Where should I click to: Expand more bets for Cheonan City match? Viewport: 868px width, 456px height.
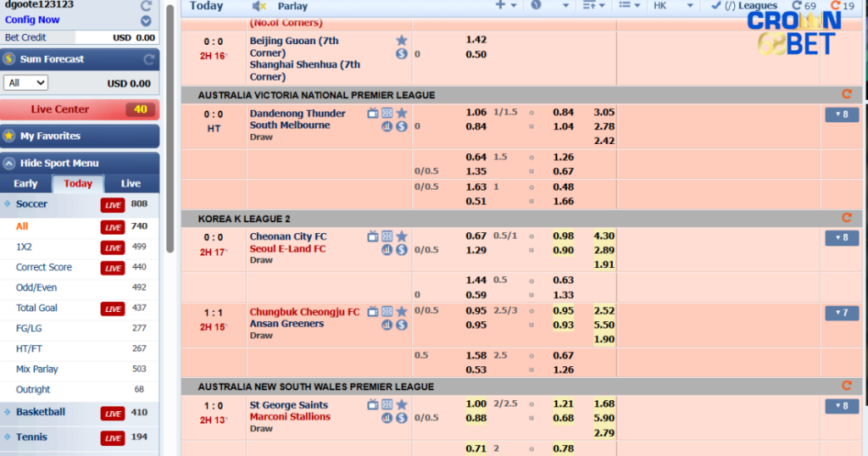842,237
